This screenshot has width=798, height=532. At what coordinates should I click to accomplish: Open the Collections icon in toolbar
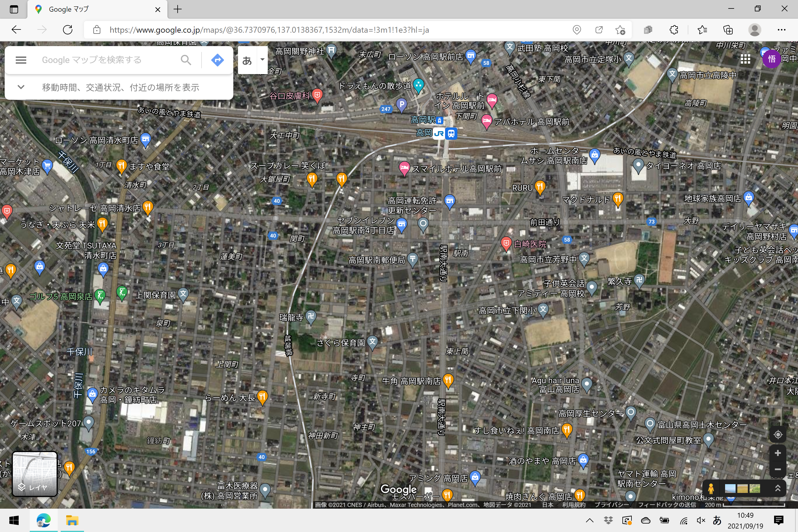pyautogui.click(x=728, y=30)
